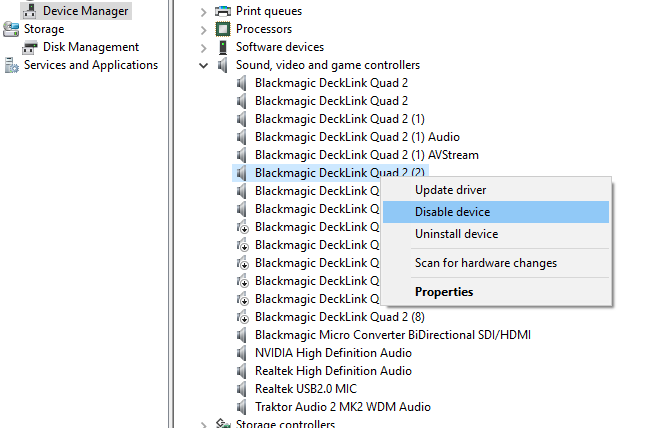The height and width of the screenshot is (428, 645).
Task: Expand the Storage controllers category
Action: [203, 424]
